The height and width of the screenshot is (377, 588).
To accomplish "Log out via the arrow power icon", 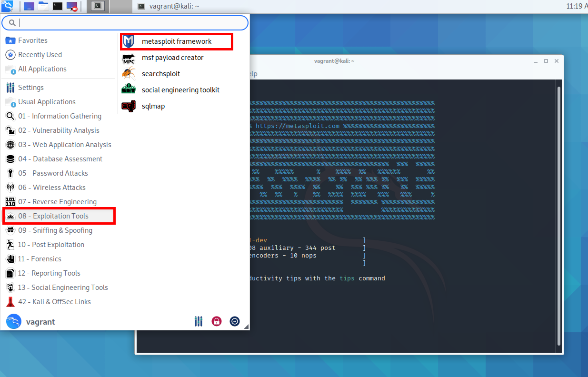I will (235, 321).
